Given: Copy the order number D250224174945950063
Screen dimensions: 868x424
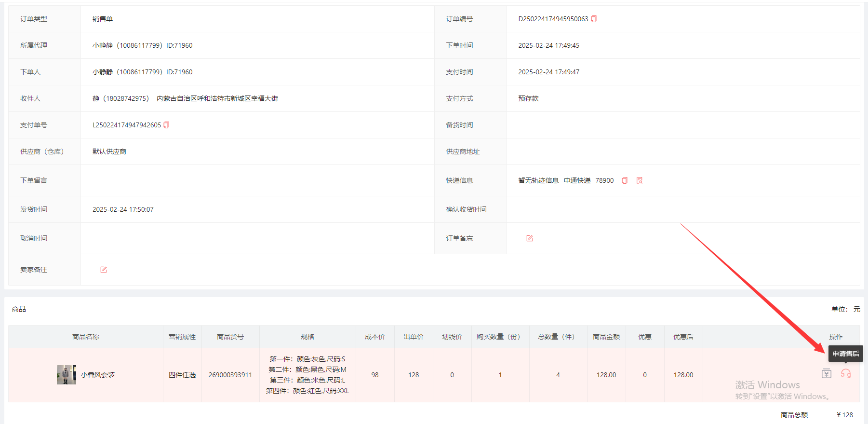Looking at the screenshot, I should point(594,19).
